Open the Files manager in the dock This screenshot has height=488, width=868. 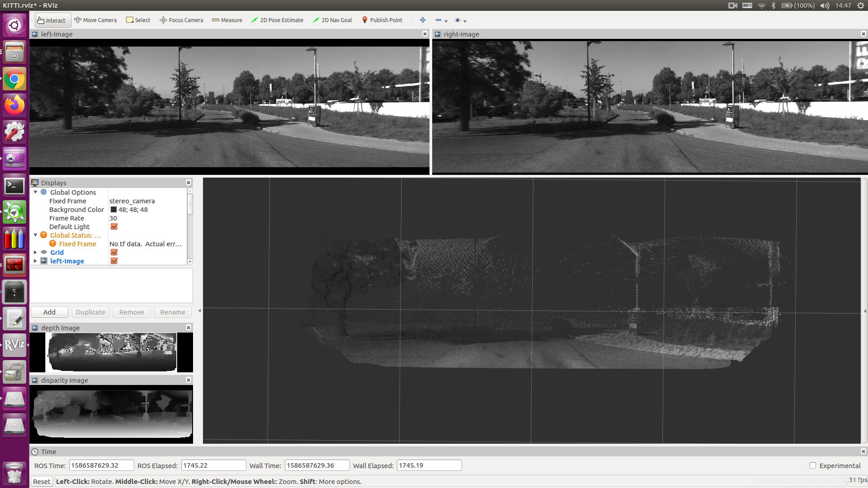point(14,52)
